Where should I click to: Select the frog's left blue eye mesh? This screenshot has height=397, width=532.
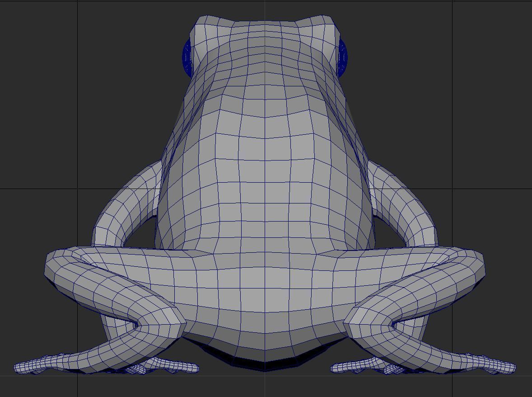click(x=187, y=57)
